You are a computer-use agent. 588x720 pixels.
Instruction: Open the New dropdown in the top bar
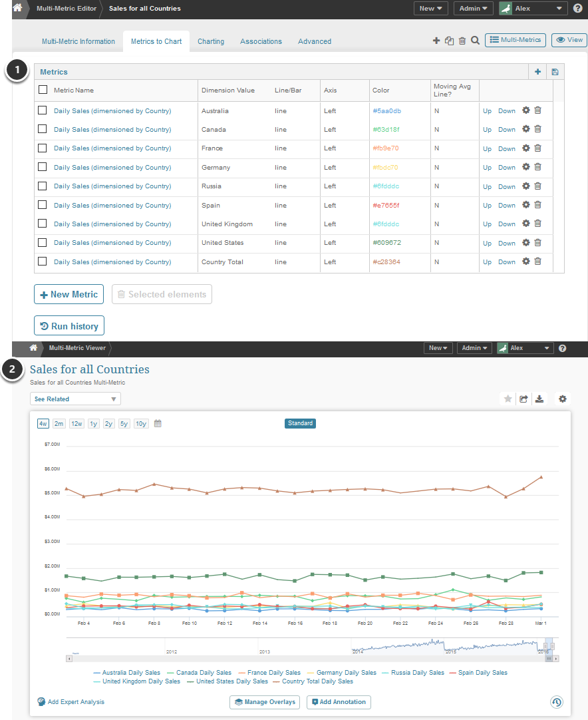click(431, 9)
